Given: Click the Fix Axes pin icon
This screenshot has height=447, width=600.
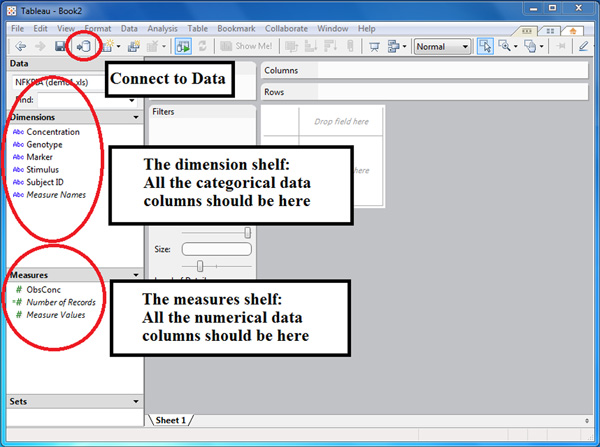Looking at the screenshot, I should coord(561,46).
